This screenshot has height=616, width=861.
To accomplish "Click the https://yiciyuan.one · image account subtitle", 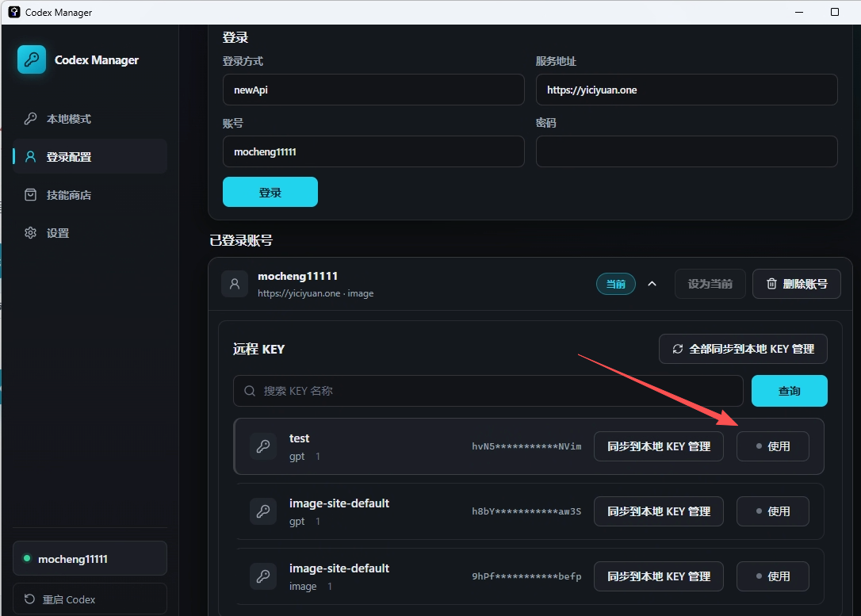I will (x=316, y=293).
